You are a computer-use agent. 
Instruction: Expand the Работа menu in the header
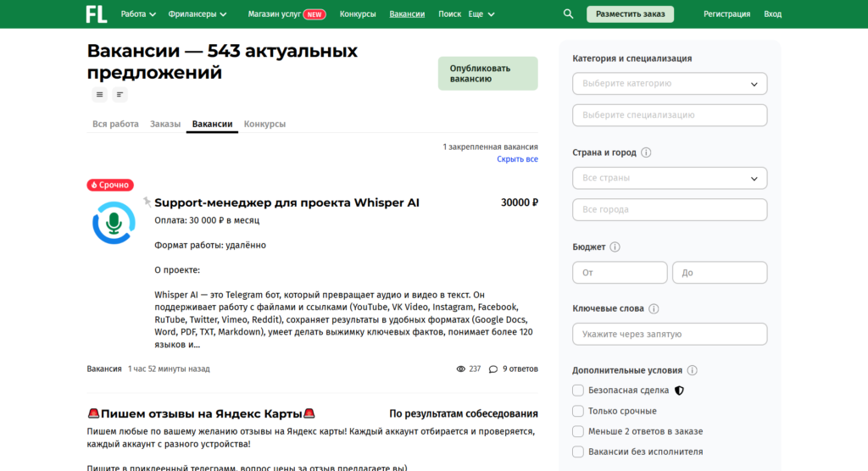pos(138,14)
